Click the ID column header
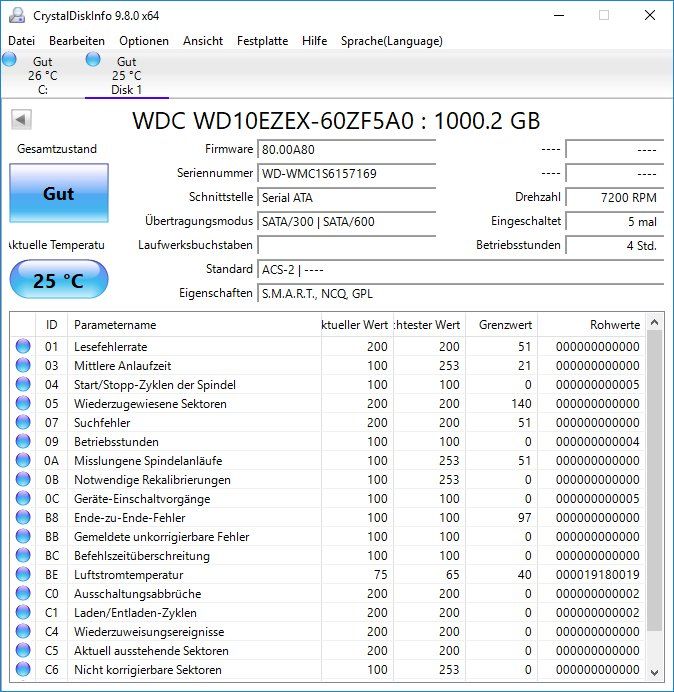The width and height of the screenshot is (674, 692). point(51,325)
